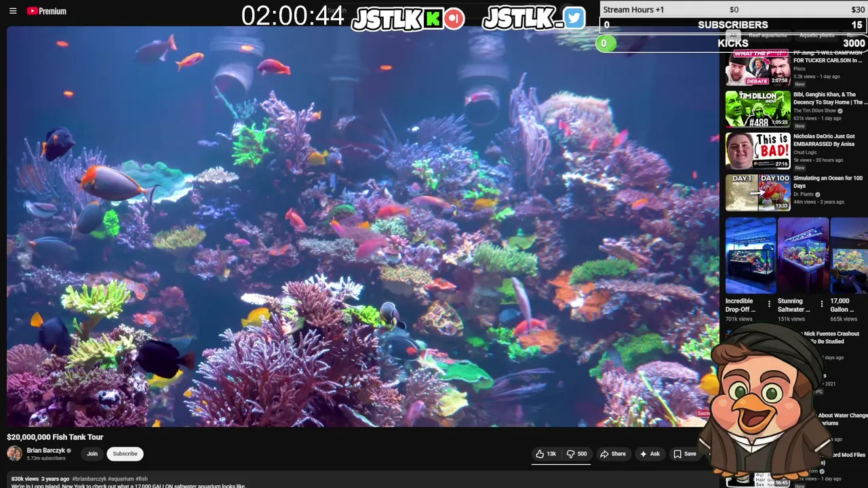Open Day 1 Day 100 ocean thumbnail

tap(757, 192)
